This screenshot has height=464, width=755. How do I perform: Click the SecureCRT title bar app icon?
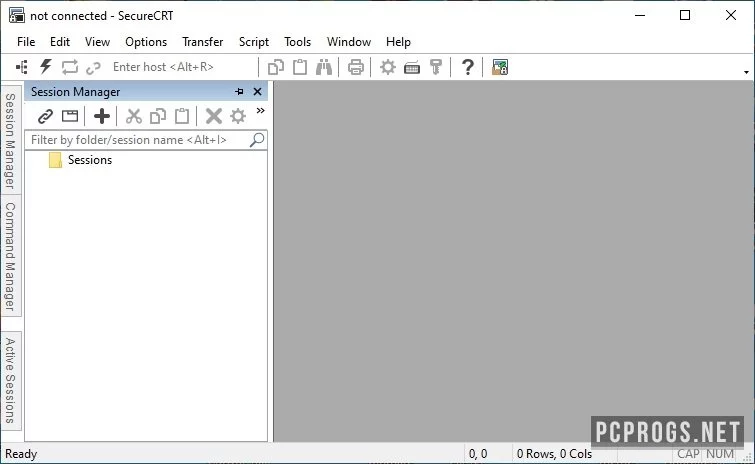[17, 15]
